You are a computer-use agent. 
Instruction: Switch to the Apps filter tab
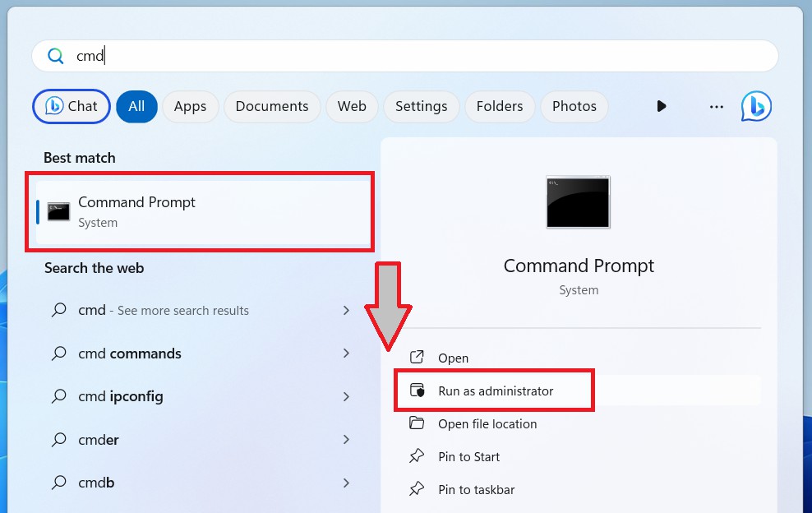pos(190,106)
